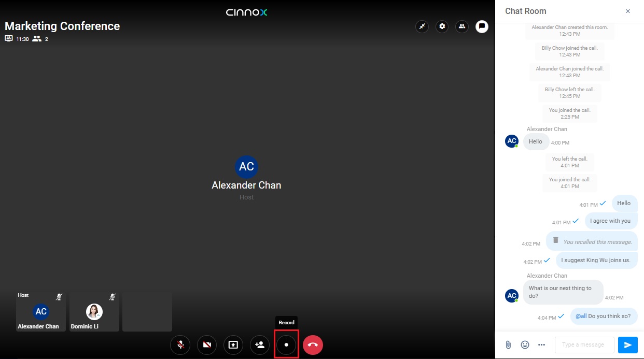
Task: Open the add participant button
Action: click(260, 344)
